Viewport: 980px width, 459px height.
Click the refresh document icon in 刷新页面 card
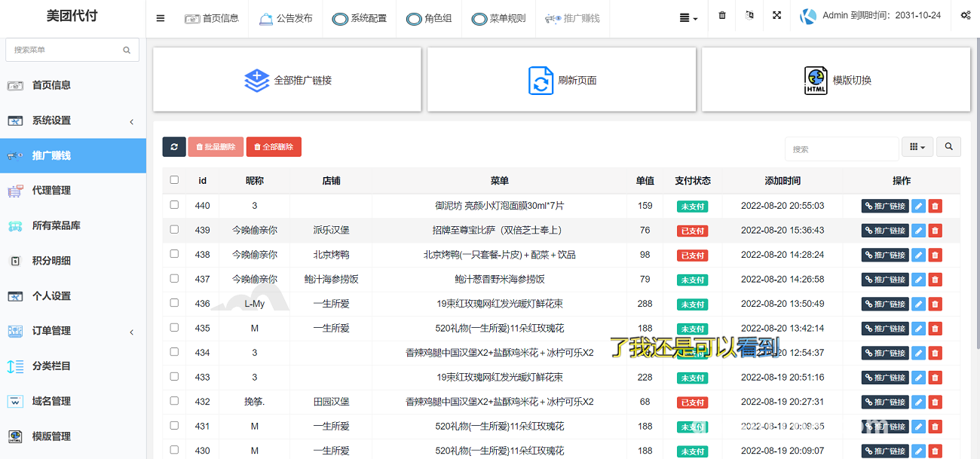click(x=541, y=81)
